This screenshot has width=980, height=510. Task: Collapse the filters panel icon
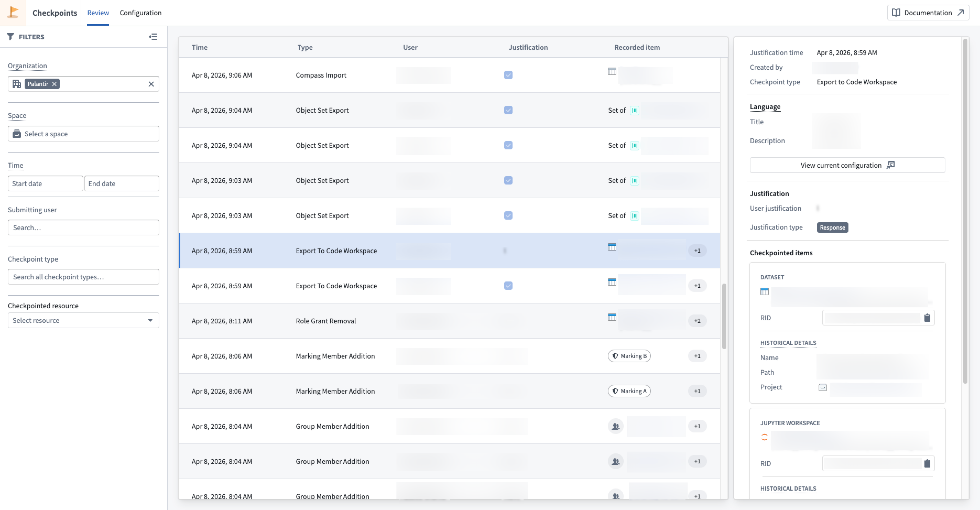(x=153, y=36)
